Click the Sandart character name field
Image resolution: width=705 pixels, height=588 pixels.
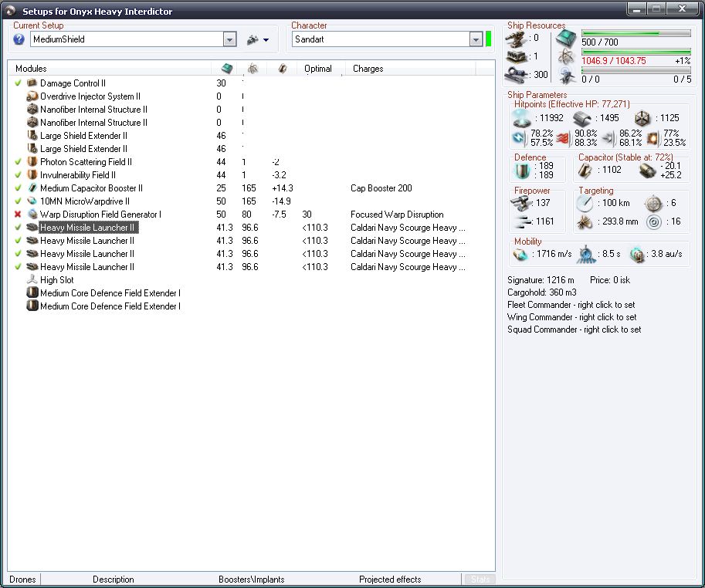coord(381,39)
